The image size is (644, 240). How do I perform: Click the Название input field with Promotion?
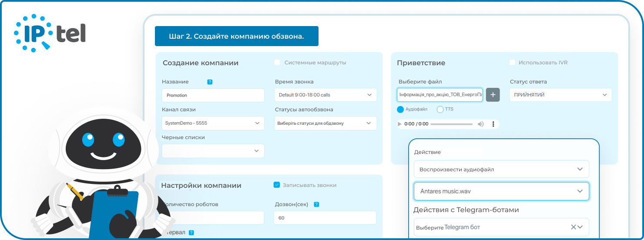click(213, 95)
